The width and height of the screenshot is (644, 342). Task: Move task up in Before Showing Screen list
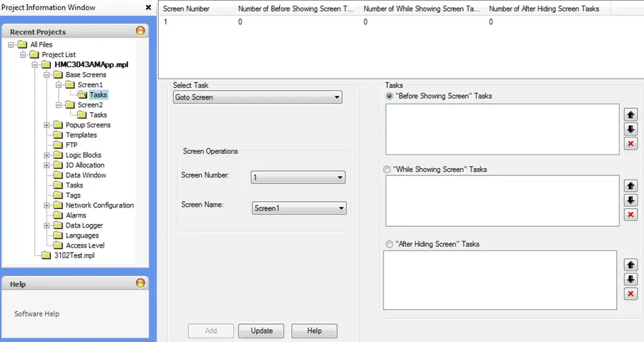(x=630, y=115)
